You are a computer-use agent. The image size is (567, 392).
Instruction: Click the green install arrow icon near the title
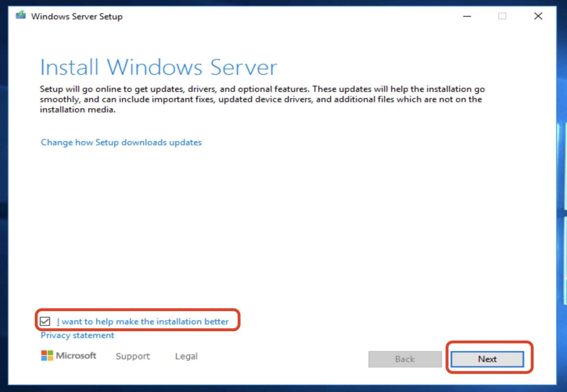(x=21, y=15)
